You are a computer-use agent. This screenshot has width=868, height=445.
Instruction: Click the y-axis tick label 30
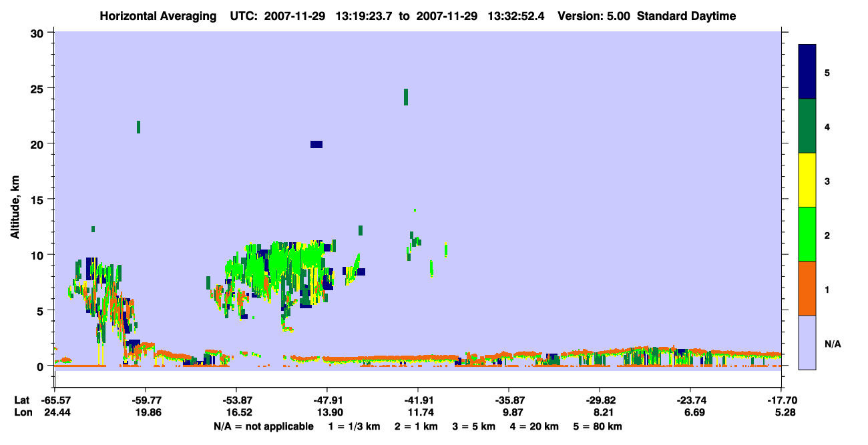39,33
